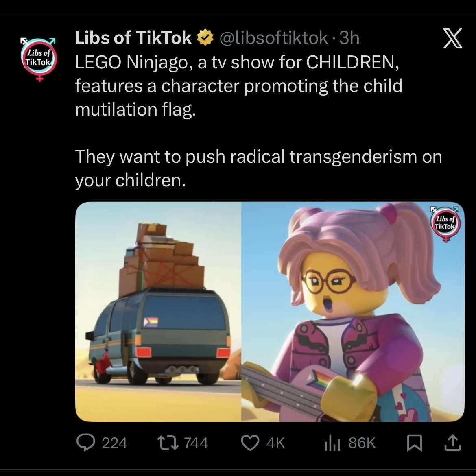Click the watermark logo on the image
This screenshot has height=476, width=476.
[445, 224]
